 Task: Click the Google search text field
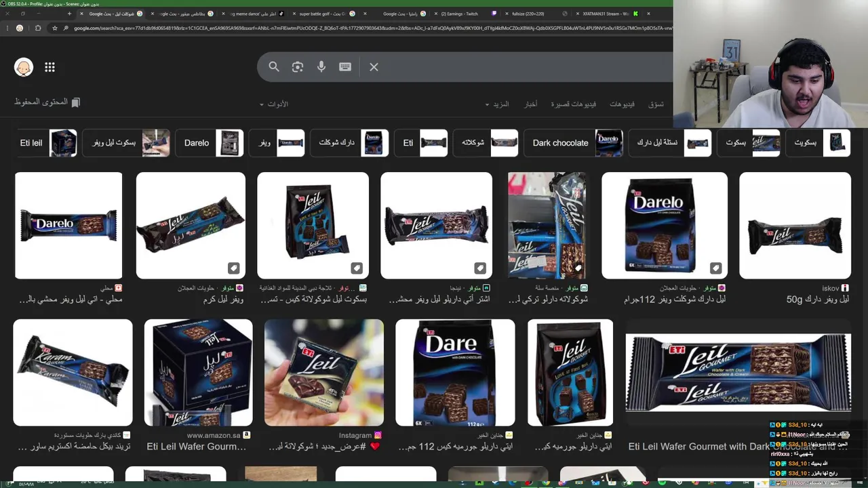click(526, 67)
